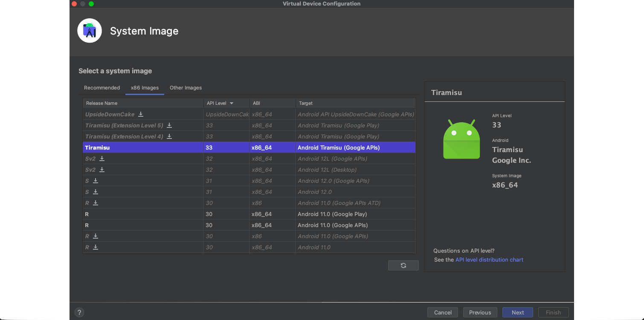The image size is (644, 320).
Task: Click Android 12L (Google APIs) target cell
Action: click(356, 159)
